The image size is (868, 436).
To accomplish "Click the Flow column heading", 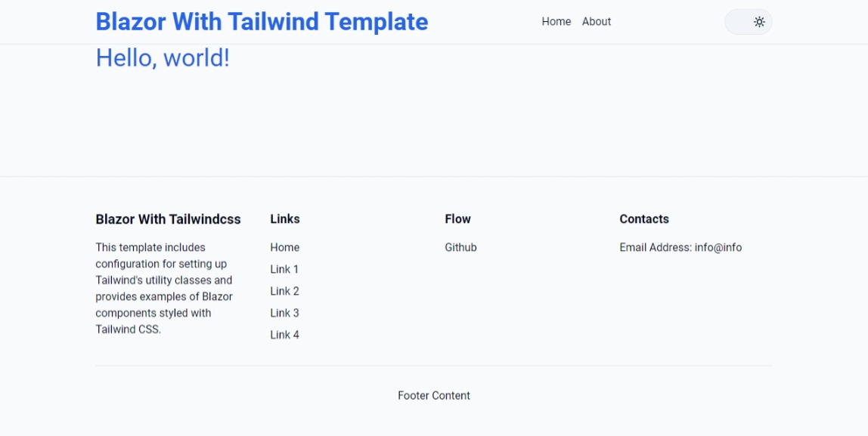I will pyautogui.click(x=457, y=219).
